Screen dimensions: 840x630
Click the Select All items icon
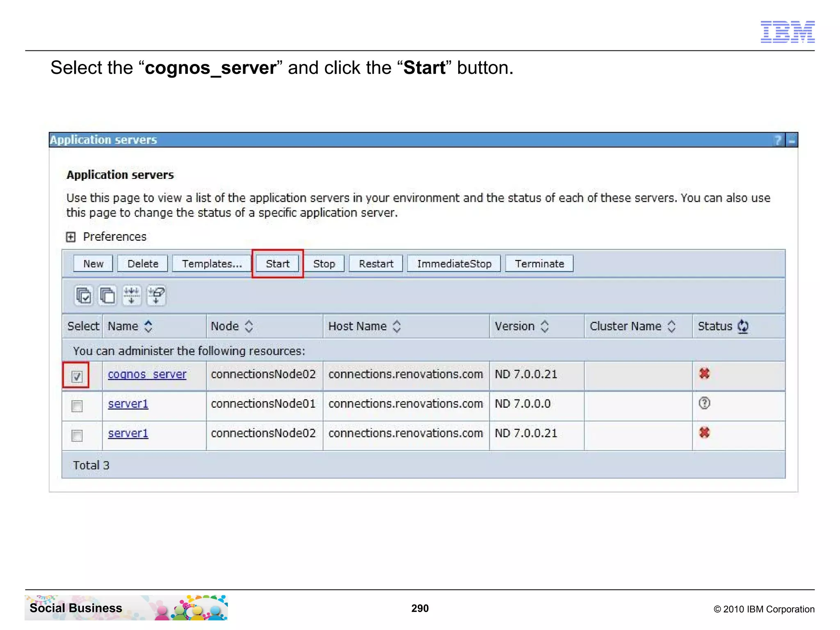pyautogui.click(x=84, y=295)
